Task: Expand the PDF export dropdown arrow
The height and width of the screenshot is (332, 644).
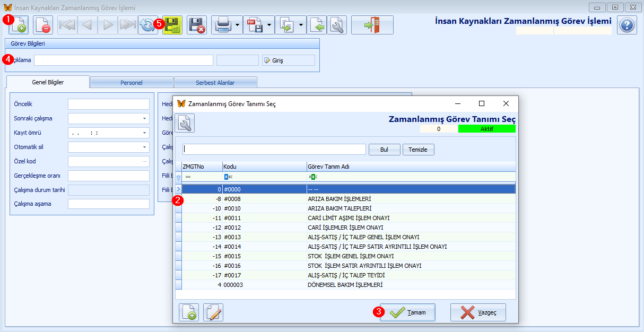Action: [269, 25]
